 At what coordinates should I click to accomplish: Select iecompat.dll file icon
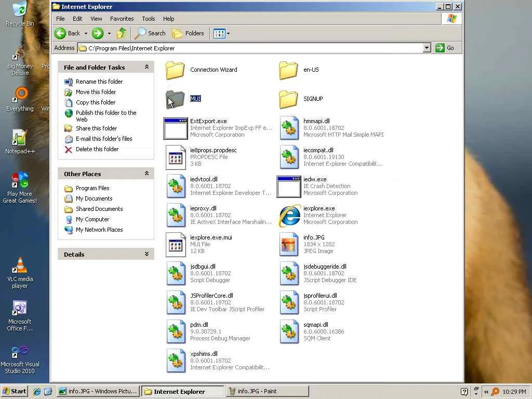click(x=289, y=157)
